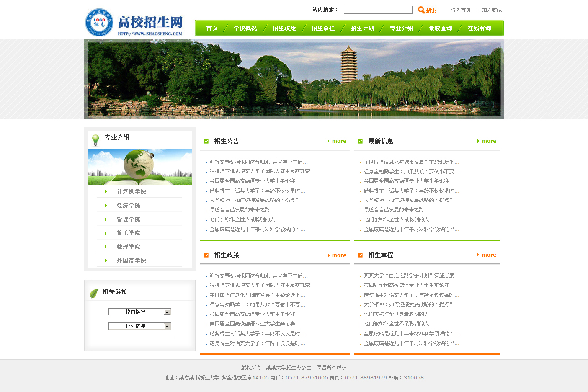Click green check icon beside 最新信息
The width and height of the screenshot is (588, 392).
(360, 141)
